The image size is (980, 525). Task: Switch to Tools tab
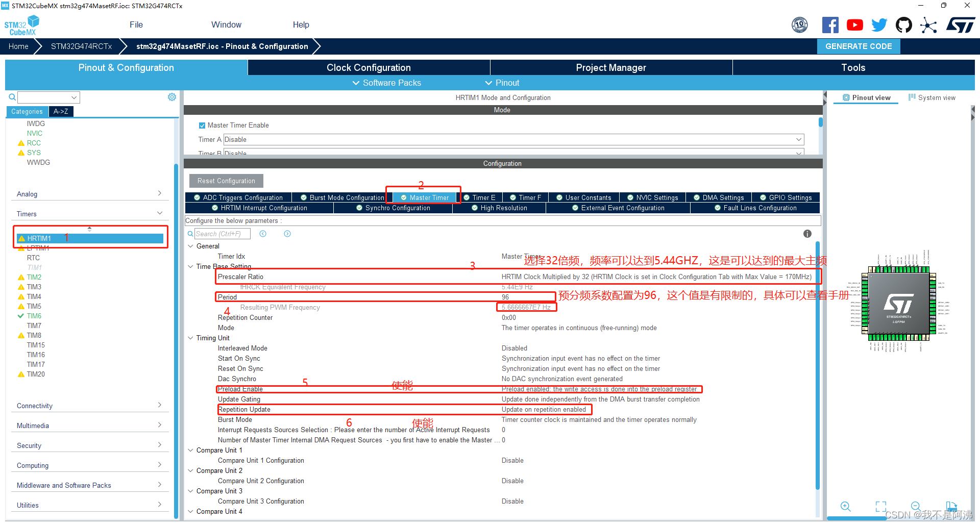[x=853, y=67]
